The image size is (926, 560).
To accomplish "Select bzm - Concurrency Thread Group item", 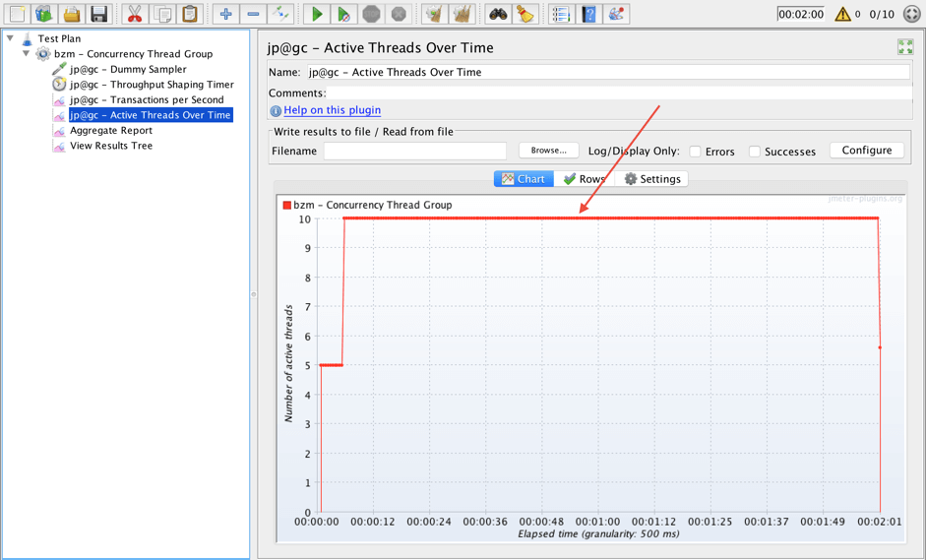I will pyautogui.click(x=134, y=54).
